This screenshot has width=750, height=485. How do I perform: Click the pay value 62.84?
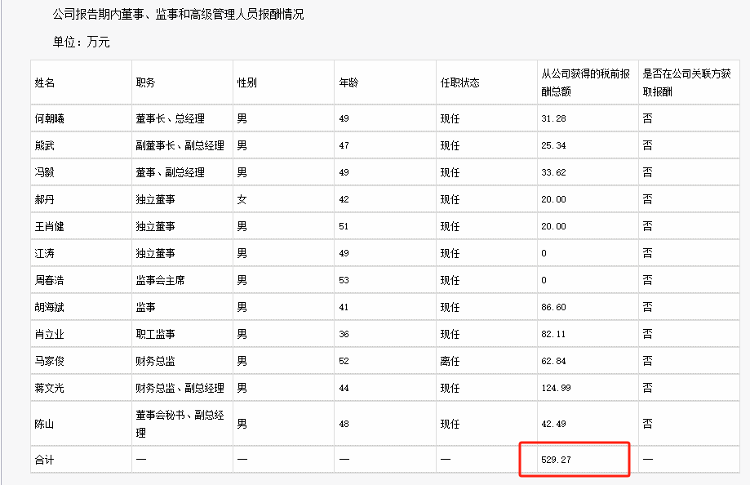[554, 361]
